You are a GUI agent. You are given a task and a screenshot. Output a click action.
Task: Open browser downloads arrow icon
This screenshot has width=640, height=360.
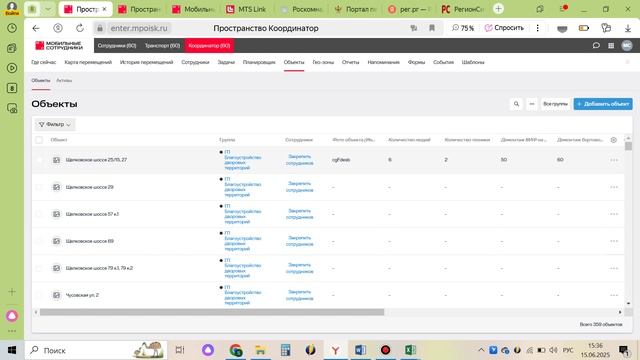(628, 28)
